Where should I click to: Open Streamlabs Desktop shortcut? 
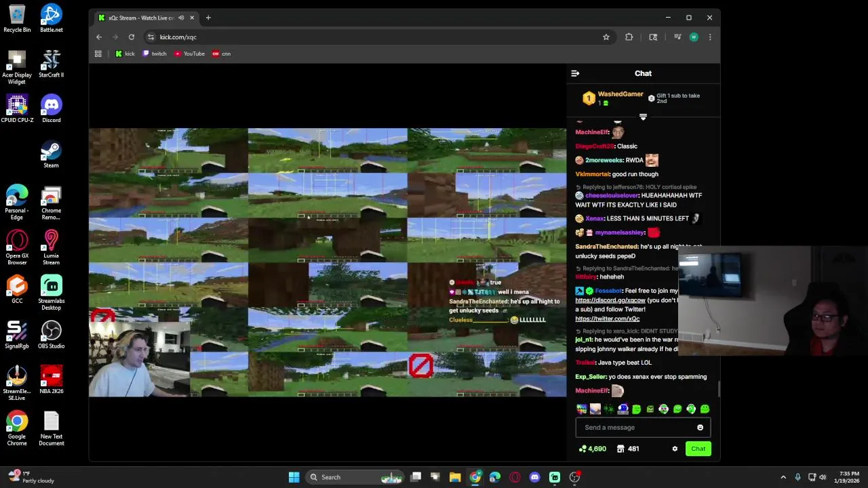coord(52,293)
